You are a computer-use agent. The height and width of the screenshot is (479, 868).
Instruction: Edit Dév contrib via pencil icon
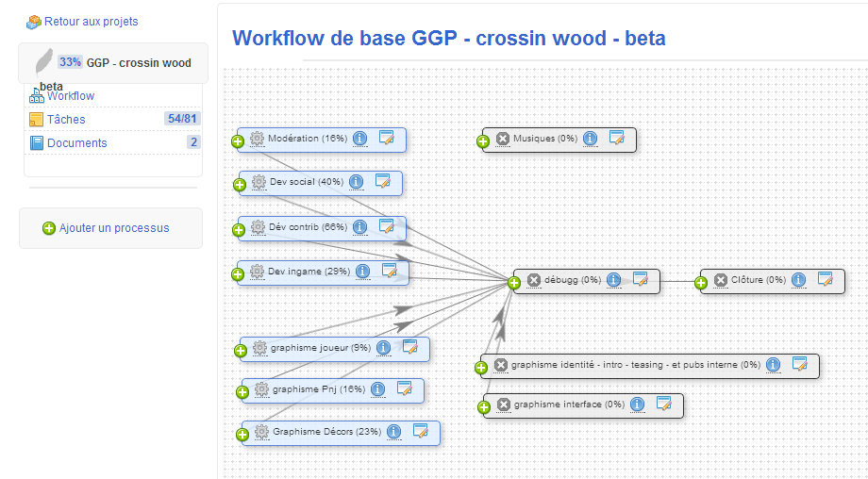[x=387, y=226]
